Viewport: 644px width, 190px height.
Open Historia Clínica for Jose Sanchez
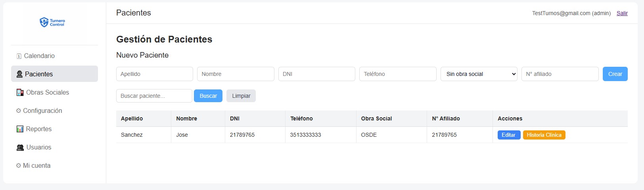tap(544, 135)
